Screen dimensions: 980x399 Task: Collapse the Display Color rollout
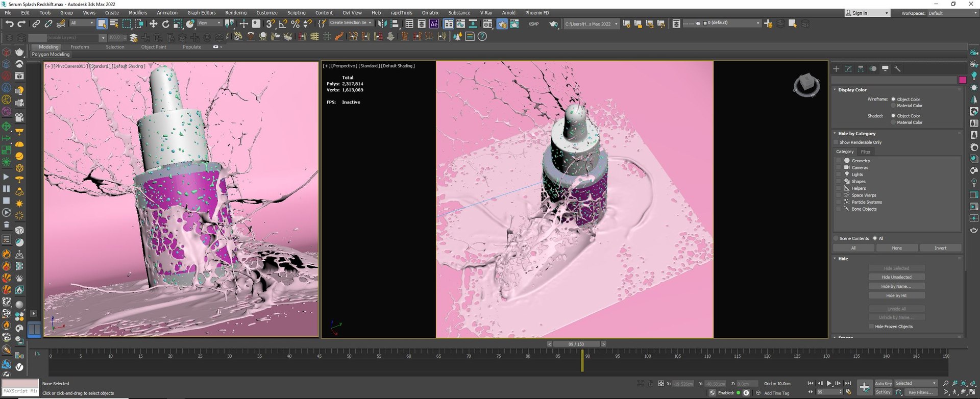tap(835, 90)
